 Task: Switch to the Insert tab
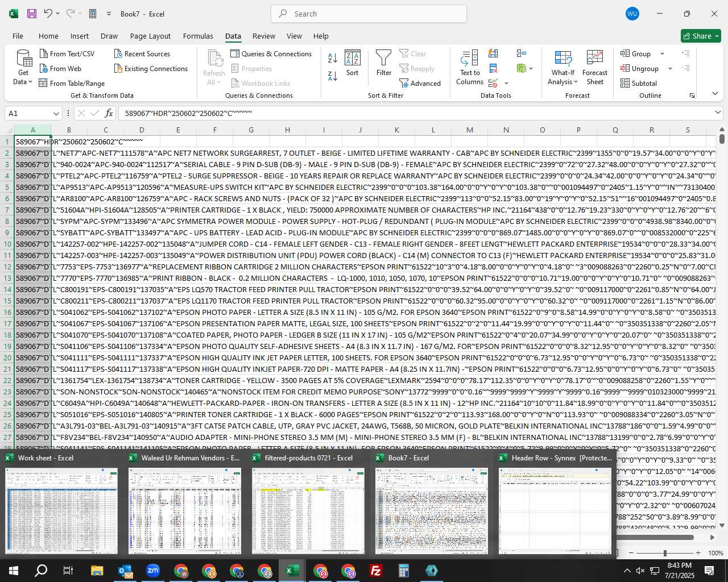point(80,36)
